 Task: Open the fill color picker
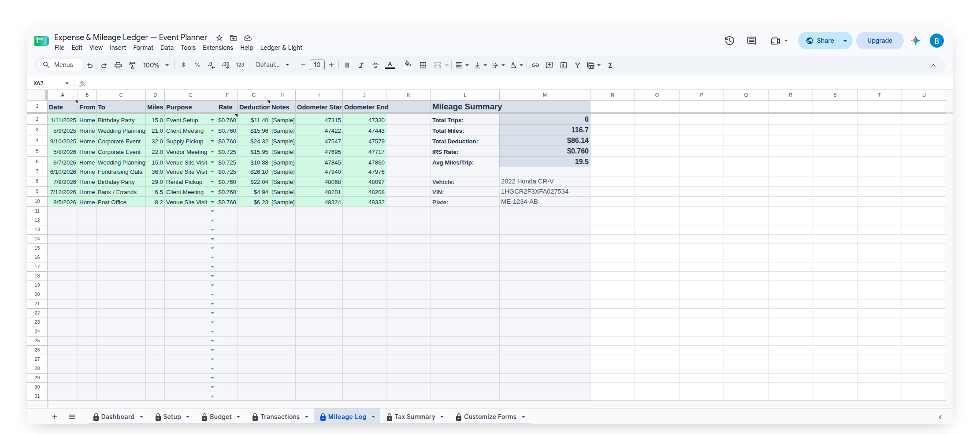(x=408, y=65)
